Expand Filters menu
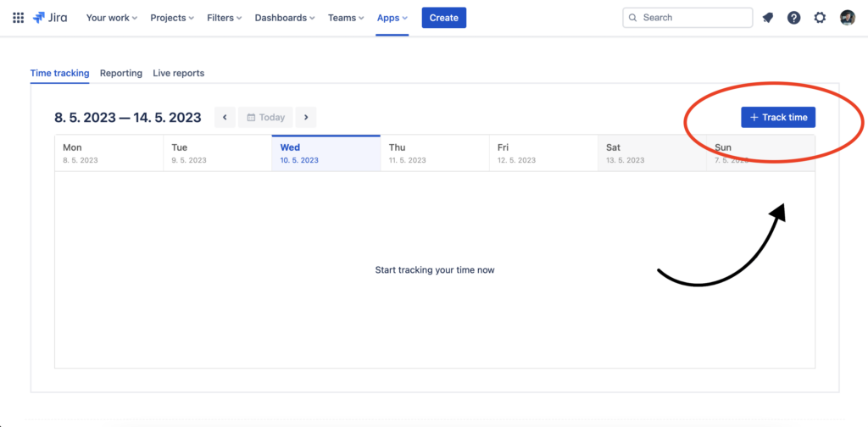 click(x=224, y=18)
